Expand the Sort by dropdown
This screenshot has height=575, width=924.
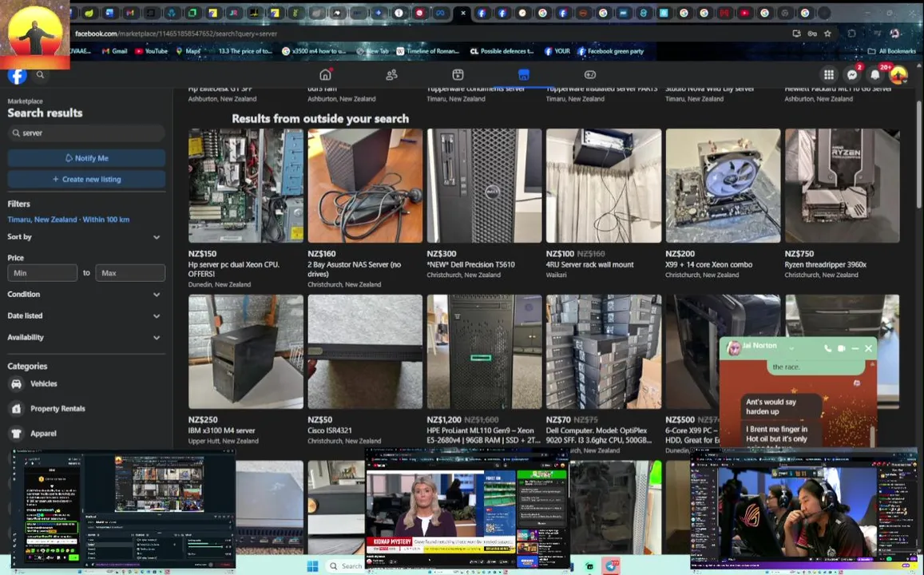[85, 237]
